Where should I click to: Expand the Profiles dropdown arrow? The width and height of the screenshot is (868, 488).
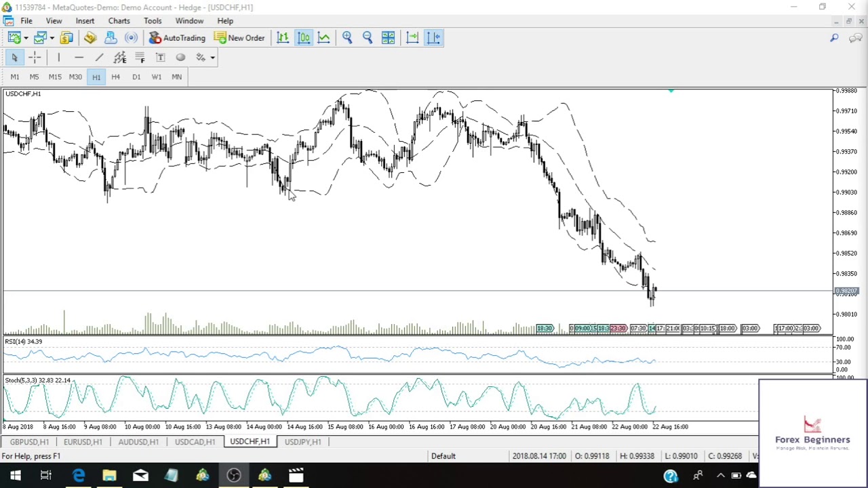click(52, 38)
